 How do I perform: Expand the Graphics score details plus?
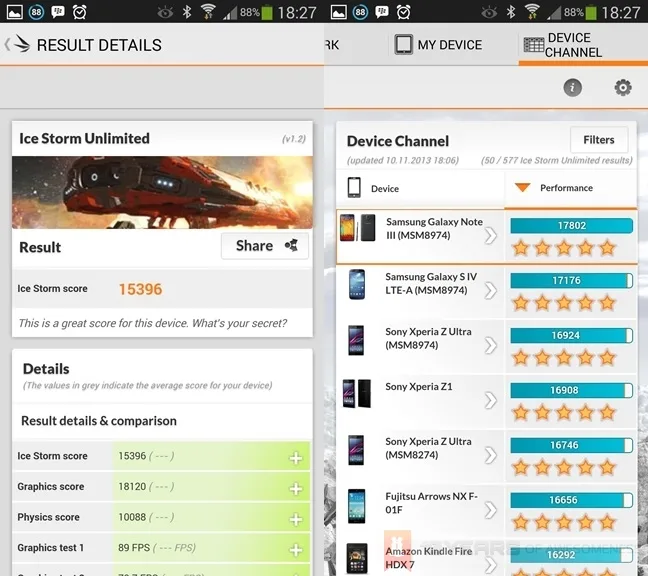295,488
